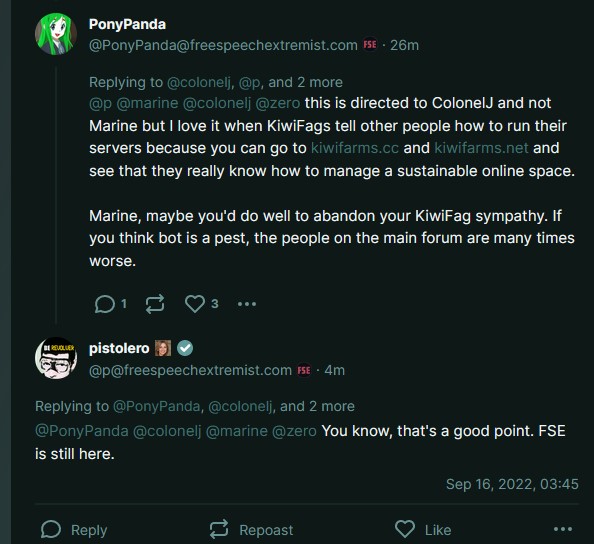The width and height of the screenshot is (594, 544).
Task: Click the Repost button at the bottom
Action: [x=252, y=529]
